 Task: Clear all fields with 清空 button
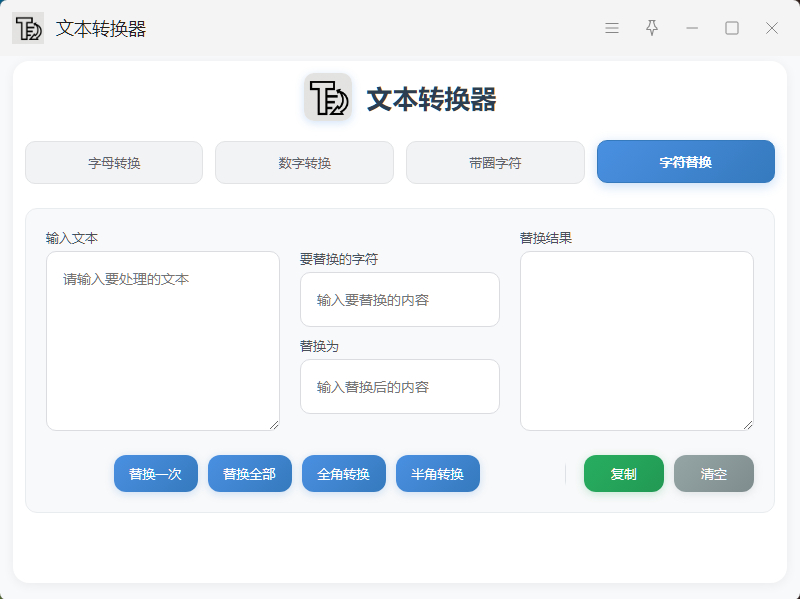pyautogui.click(x=713, y=474)
